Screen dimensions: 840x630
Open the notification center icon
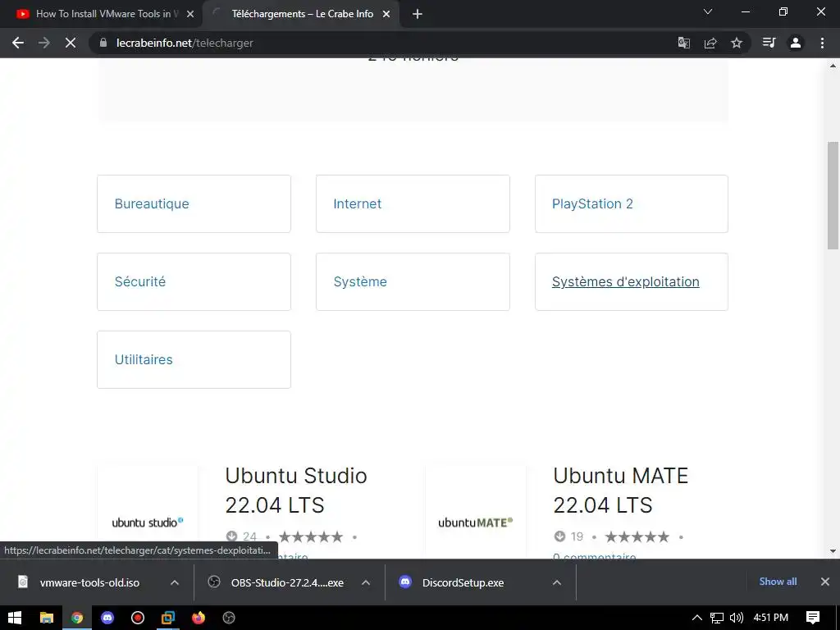[813, 618]
